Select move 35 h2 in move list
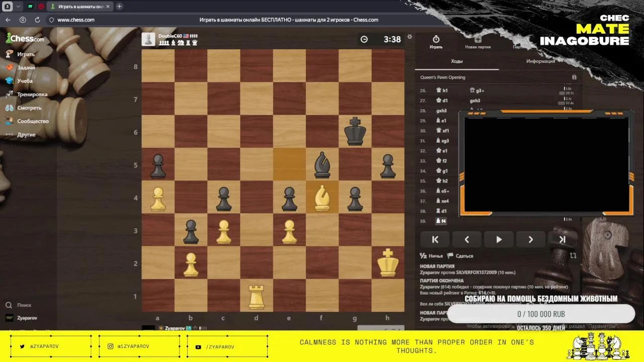644x362 pixels. pos(441,181)
